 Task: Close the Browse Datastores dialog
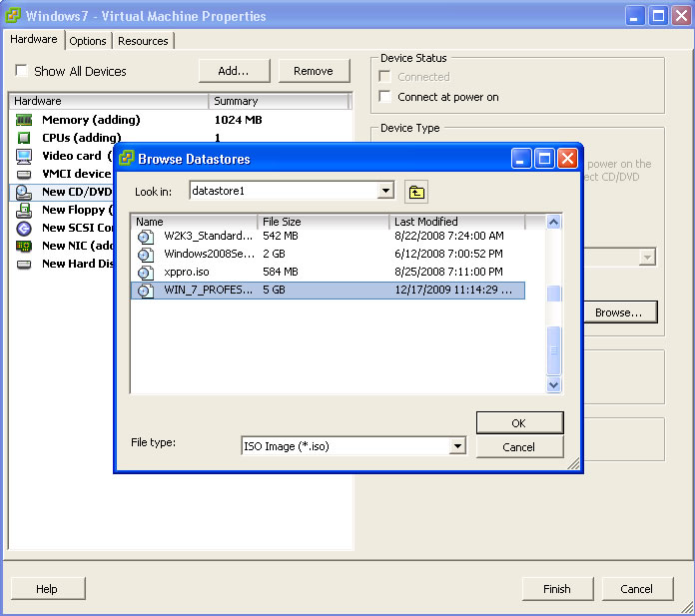568,158
